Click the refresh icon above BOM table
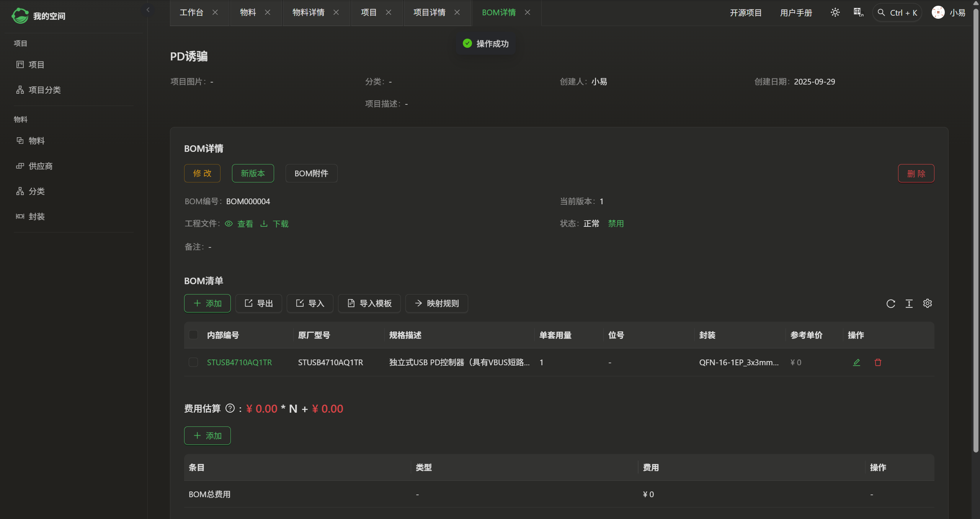This screenshot has width=980, height=519. click(890, 304)
